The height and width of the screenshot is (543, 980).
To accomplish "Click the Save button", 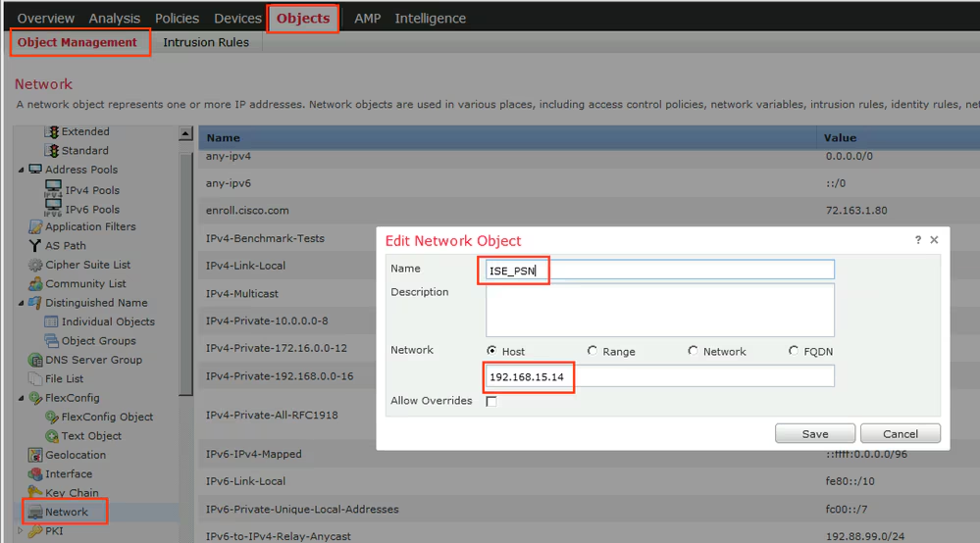I will click(814, 433).
